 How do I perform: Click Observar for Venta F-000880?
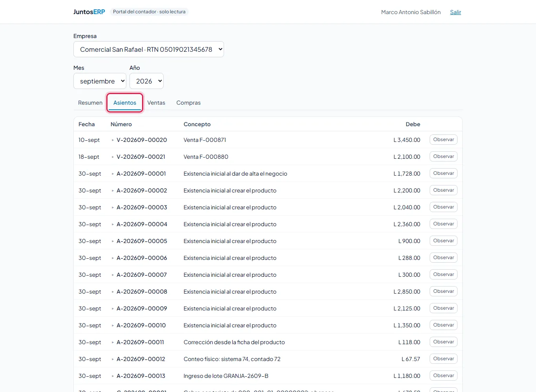tap(443, 156)
